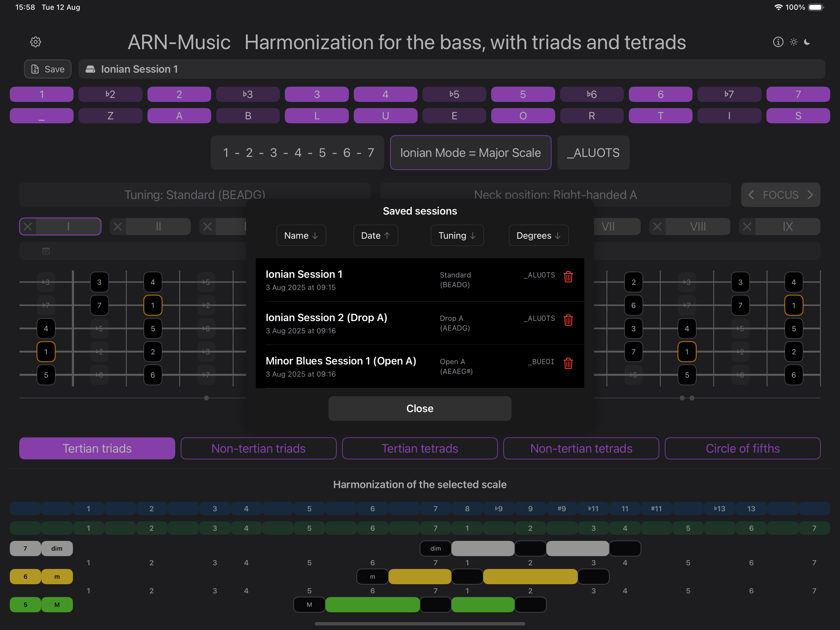Toggle degree 4 button
The height and width of the screenshot is (630, 840).
point(386,94)
